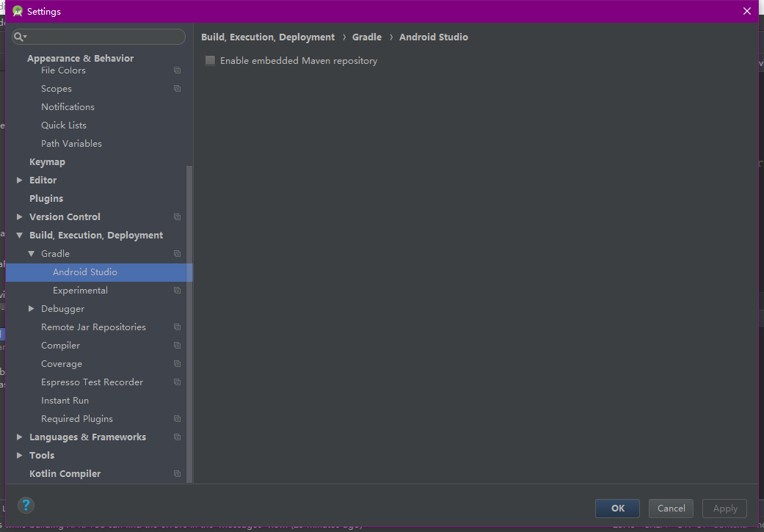Screen dimensions: 764x532
Task: Click the Cancel button
Action: [x=671, y=508]
